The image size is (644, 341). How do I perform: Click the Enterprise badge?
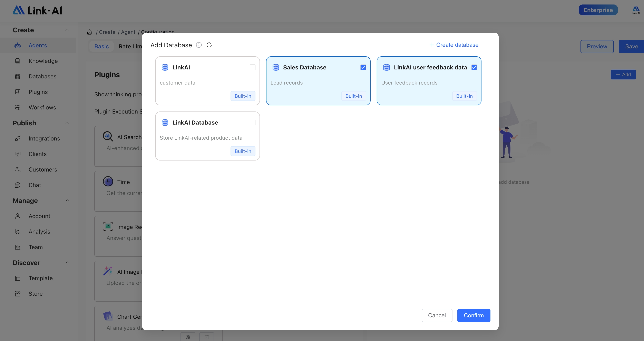[598, 10]
